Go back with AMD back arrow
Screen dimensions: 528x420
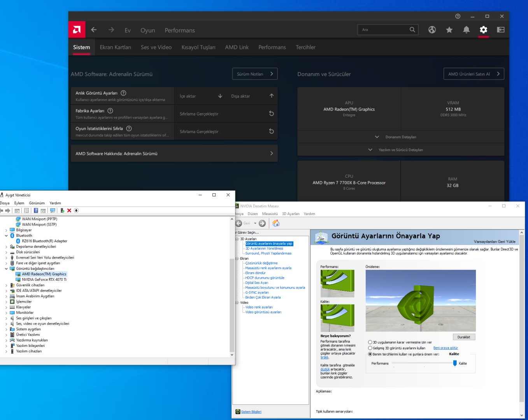click(94, 30)
